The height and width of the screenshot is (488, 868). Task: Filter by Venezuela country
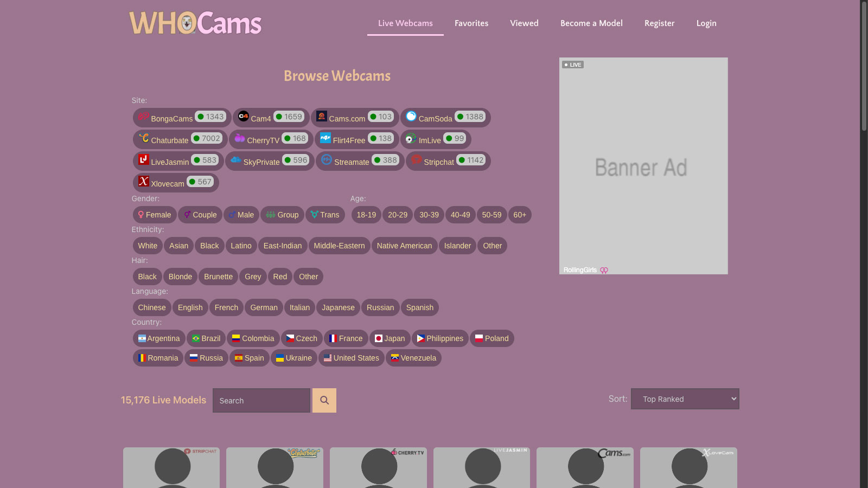[x=413, y=358]
